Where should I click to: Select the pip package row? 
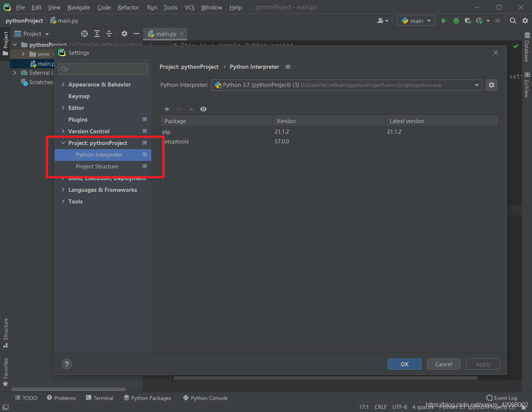[x=329, y=132]
